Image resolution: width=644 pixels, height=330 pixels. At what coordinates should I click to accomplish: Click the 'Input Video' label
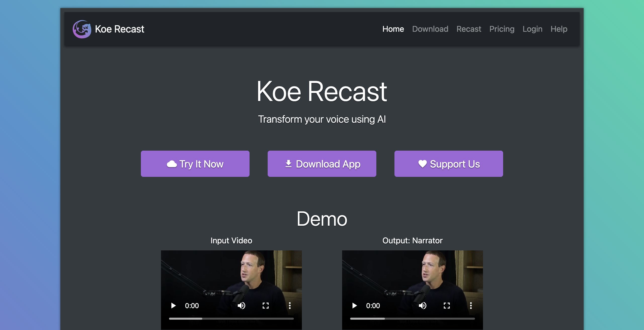231,241
